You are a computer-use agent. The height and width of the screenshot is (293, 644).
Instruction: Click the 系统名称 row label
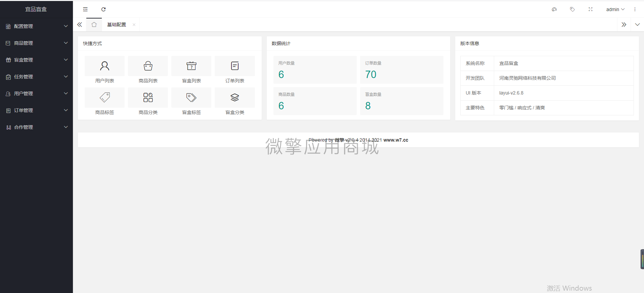point(475,63)
